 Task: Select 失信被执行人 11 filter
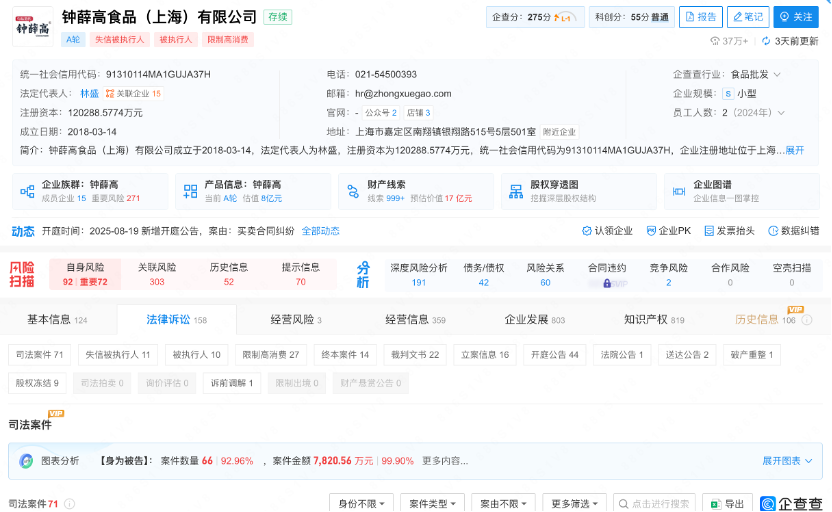tap(118, 354)
